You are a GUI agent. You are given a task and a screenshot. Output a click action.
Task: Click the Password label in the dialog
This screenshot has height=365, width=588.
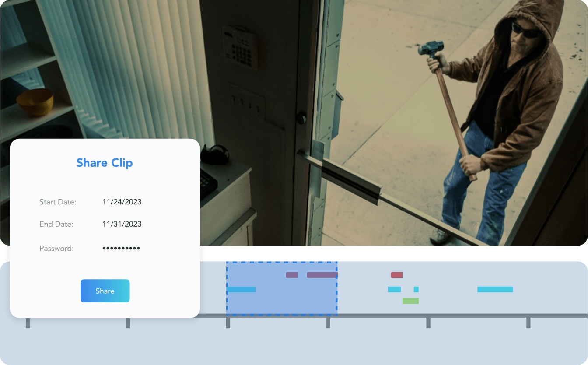[x=56, y=249]
